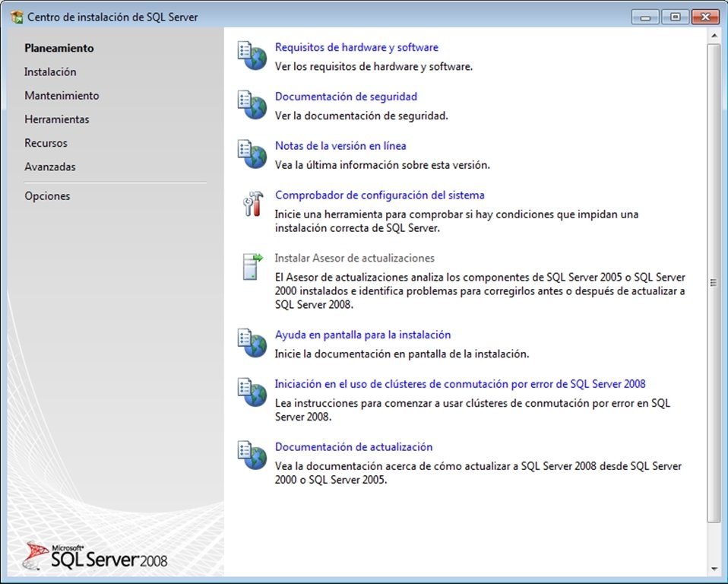Screen dimensions: 728x584
Task: Click the scrollbar down arrow
Action: pos(714,569)
